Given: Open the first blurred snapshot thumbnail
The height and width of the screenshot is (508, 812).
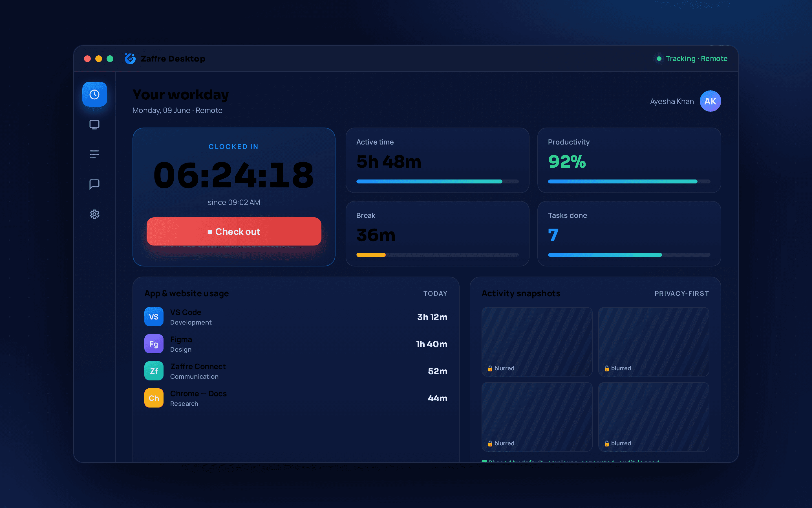Looking at the screenshot, I should coord(537,342).
